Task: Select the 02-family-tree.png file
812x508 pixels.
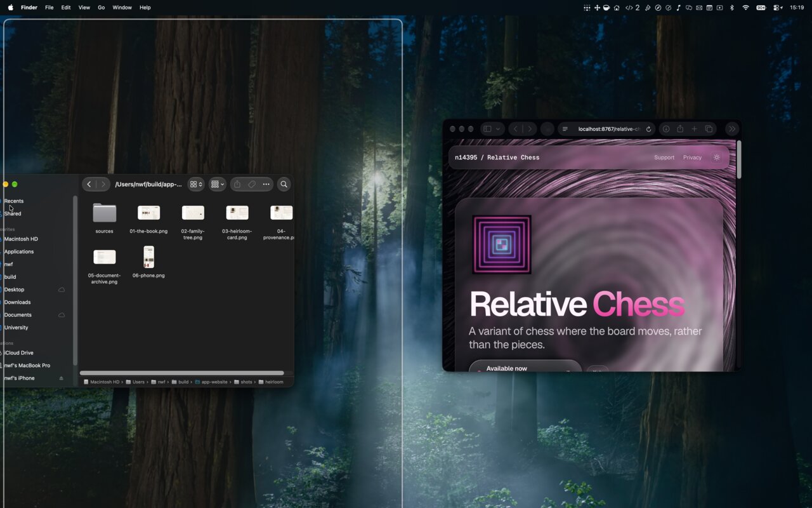Action: pos(193,222)
